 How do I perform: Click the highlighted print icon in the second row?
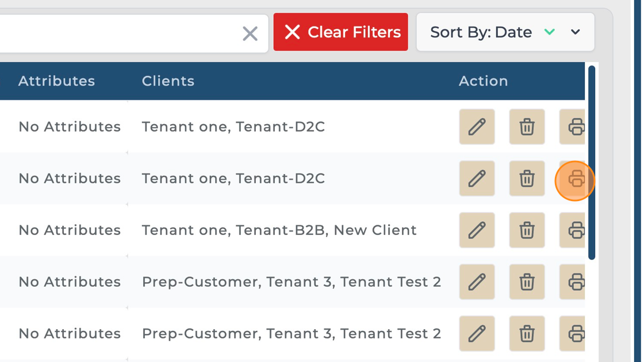574,179
